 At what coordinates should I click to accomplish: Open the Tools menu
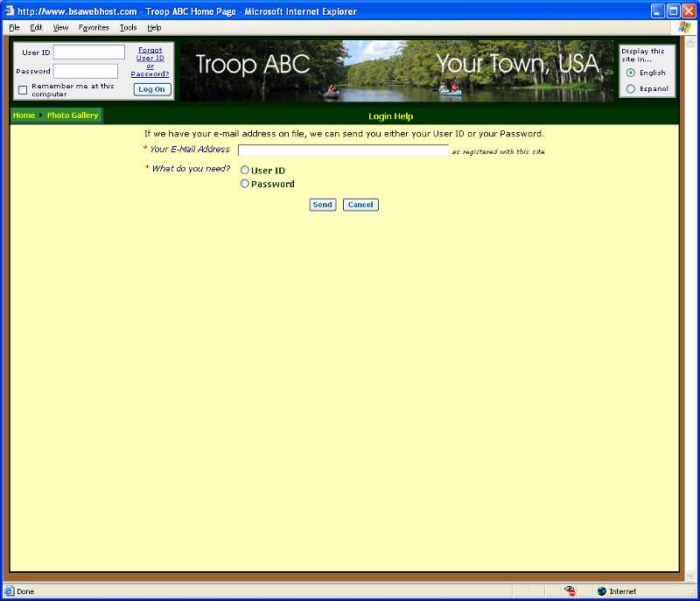[x=128, y=28]
